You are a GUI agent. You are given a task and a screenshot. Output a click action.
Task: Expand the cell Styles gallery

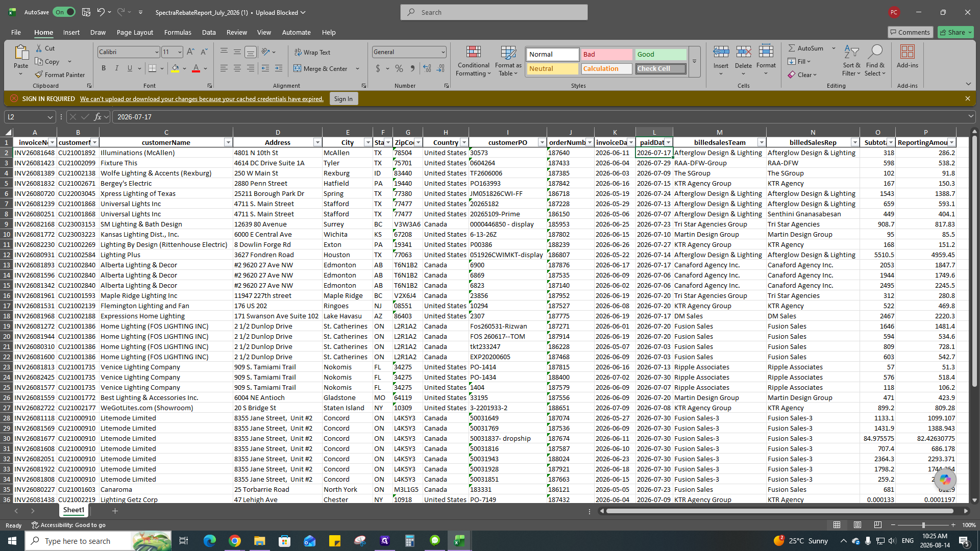694,61
